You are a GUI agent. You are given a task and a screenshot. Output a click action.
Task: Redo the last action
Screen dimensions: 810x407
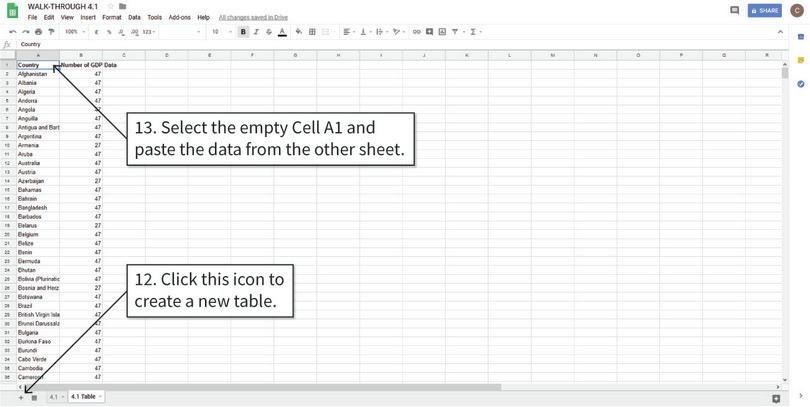coord(25,32)
